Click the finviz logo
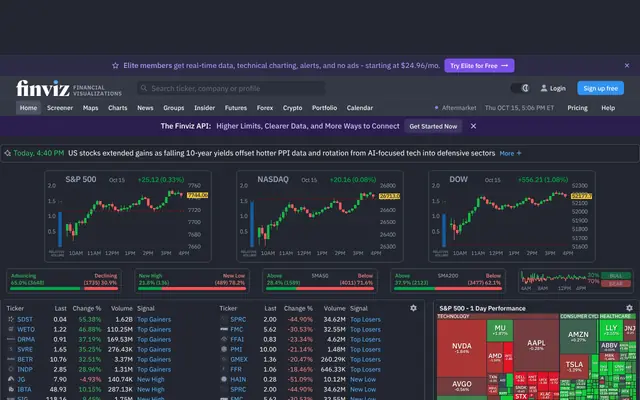This screenshot has height=400, width=640. coord(43,88)
